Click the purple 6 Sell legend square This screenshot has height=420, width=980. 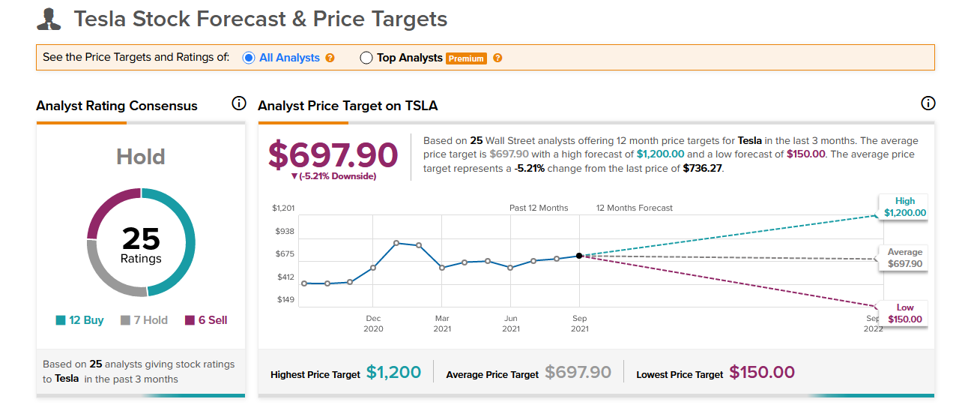190,320
